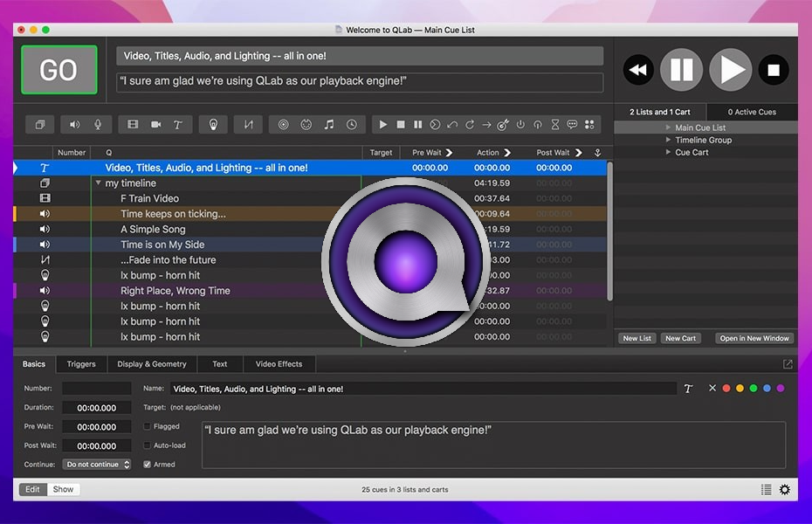Add a new Group cue from toolbar
This screenshot has height=524, width=812.
[x=40, y=125]
